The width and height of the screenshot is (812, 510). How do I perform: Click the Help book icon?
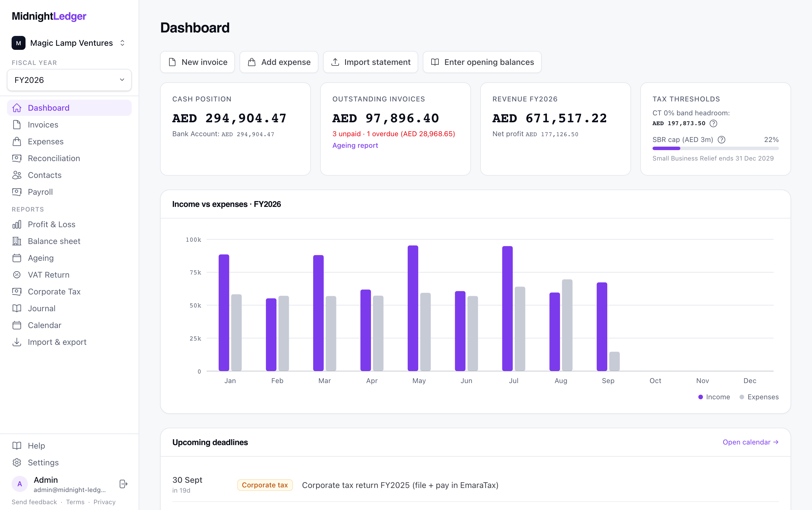pos(17,446)
